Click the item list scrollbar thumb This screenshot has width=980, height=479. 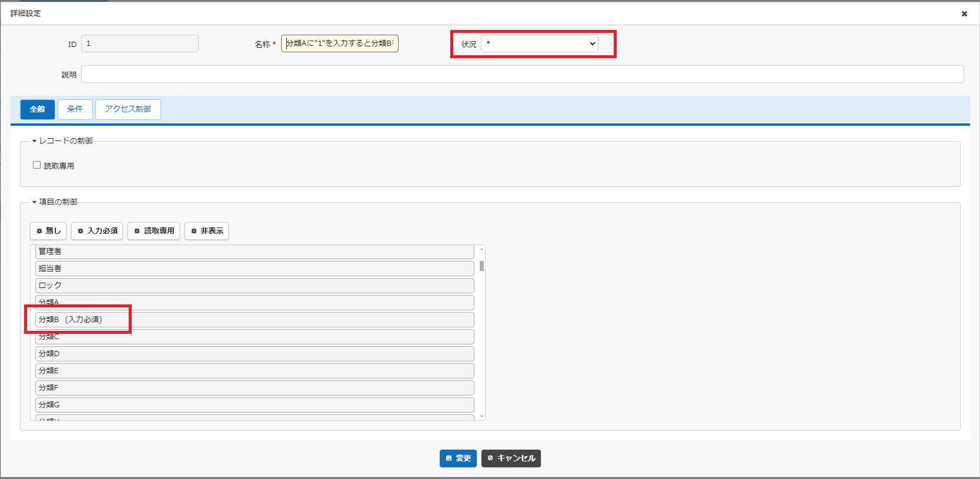coord(481,266)
